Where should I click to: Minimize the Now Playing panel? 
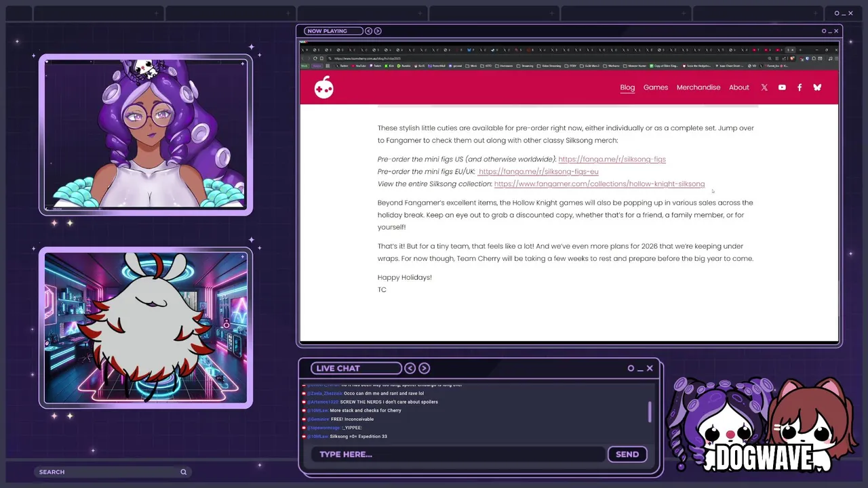(x=830, y=31)
